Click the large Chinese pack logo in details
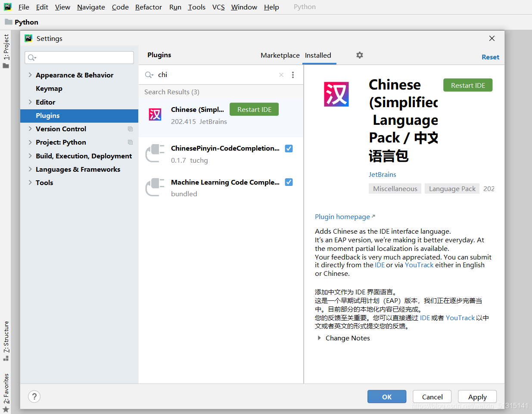 coord(336,94)
